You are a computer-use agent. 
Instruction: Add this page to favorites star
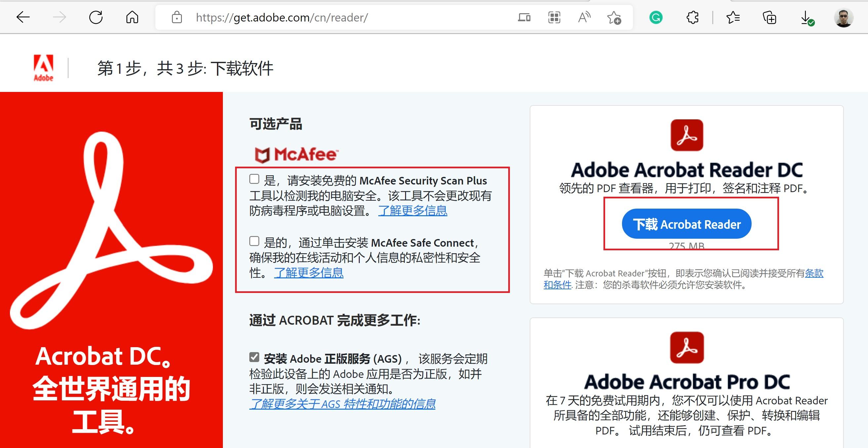pyautogui.click(x=614, y=18)
